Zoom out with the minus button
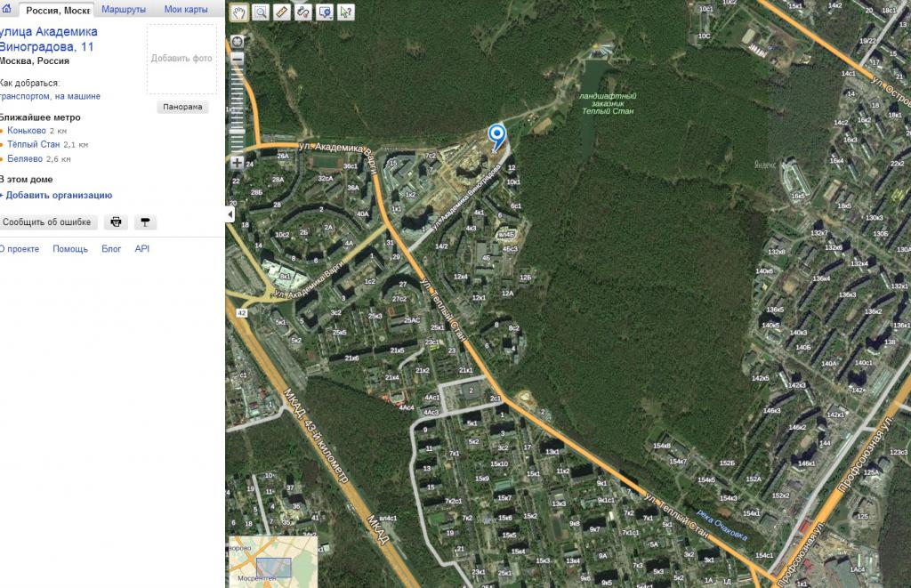911x588 pixels. point(237,59)
